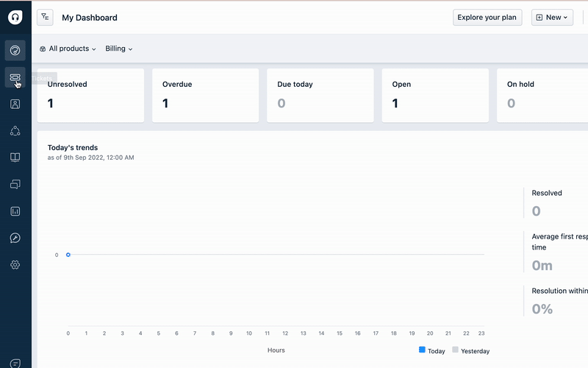Open the Open tickets card

(x=435, y=96)
